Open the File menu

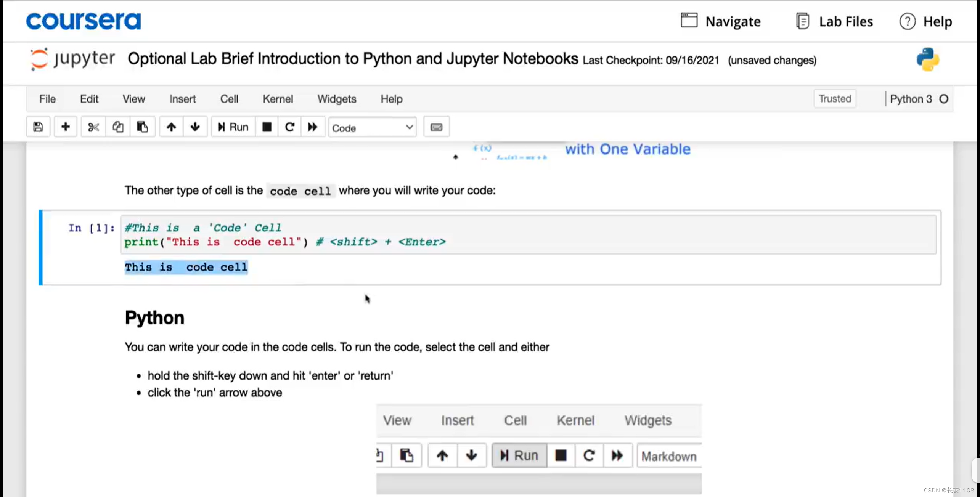click(x=48, y=99)
